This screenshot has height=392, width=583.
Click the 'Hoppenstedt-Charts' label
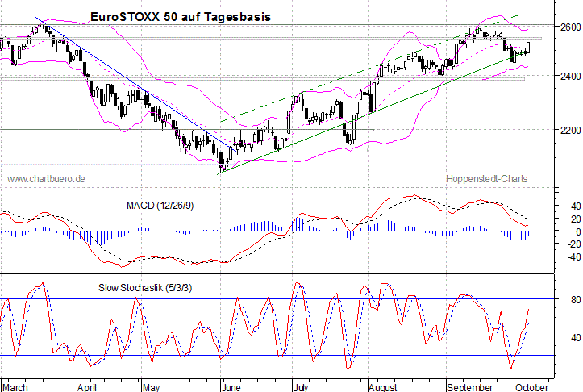(487, 179)
